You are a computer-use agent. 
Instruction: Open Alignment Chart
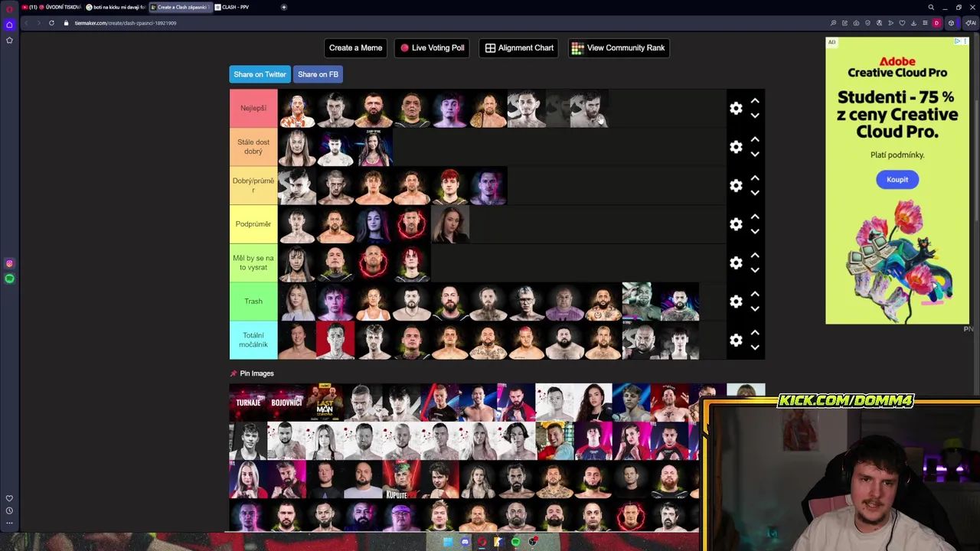[519, 47]
